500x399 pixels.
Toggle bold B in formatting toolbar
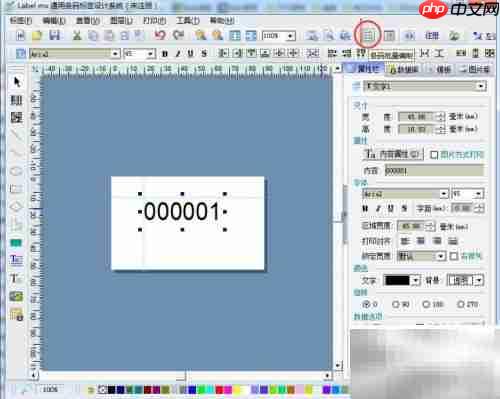(x=164, y=54)
